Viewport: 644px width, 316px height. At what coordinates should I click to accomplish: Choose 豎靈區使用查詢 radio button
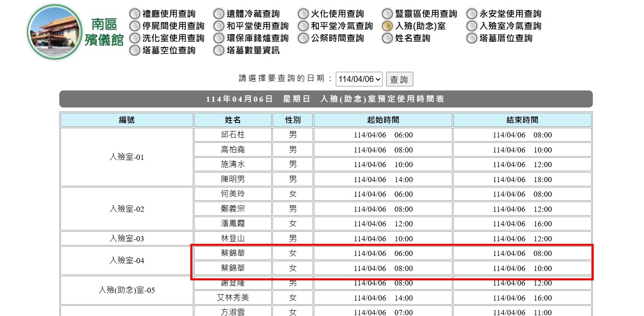point(387,14)
